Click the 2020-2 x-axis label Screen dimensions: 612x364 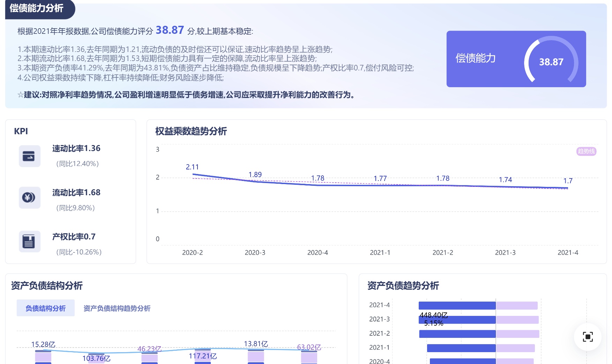(x=192, y=252)
